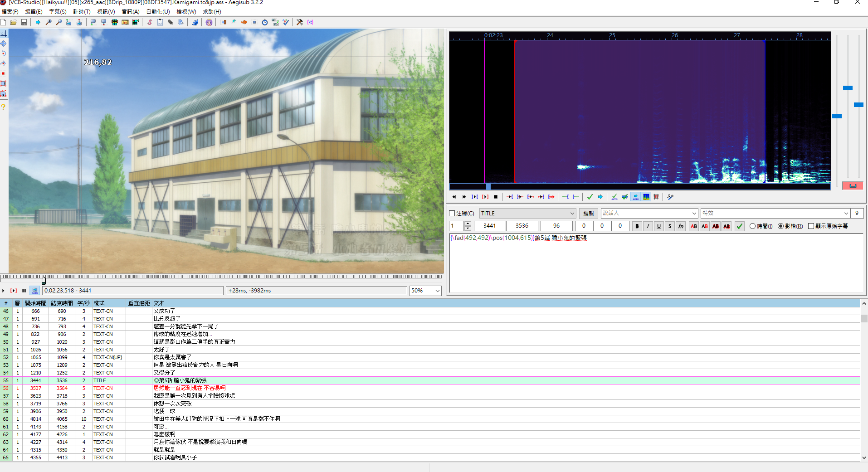The width and height of the screenshot is (868, 472).
Task: Toggle audio auto scroll
Action: pyautogui.click(x=635, y=197)
